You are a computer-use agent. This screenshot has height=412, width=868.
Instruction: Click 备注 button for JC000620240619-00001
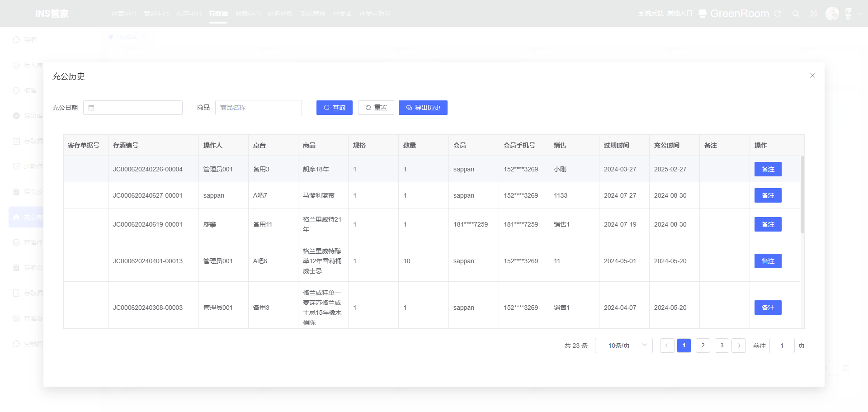768,224
